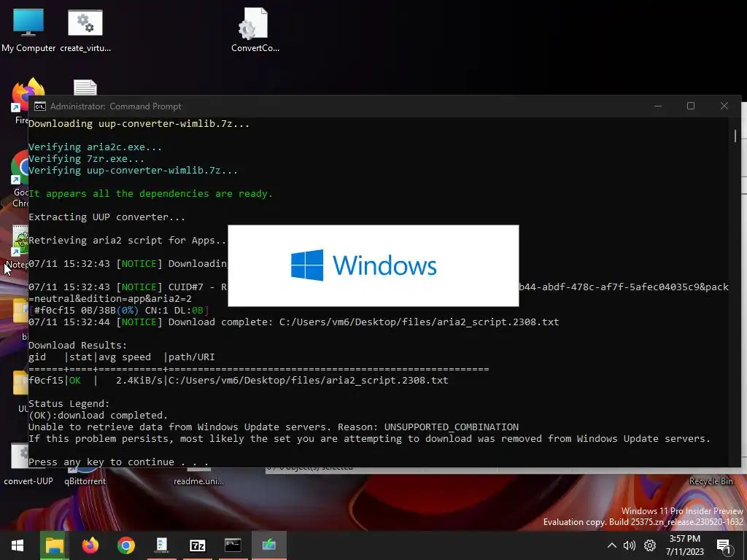Open volume control in tray
Image resolution: width=747 pixels, height=560 pixels.
click(630, 545)
